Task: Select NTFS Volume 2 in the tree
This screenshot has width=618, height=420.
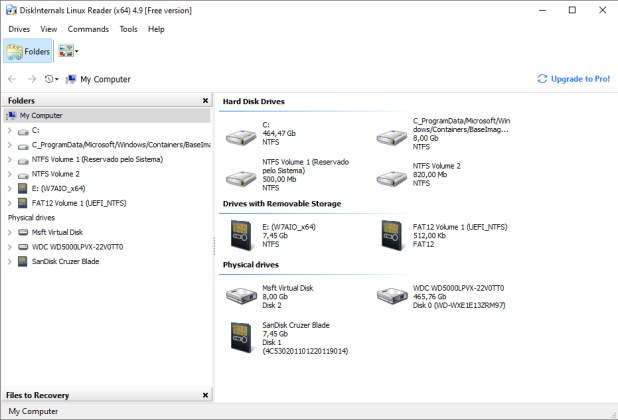Action: coord(56,174)
